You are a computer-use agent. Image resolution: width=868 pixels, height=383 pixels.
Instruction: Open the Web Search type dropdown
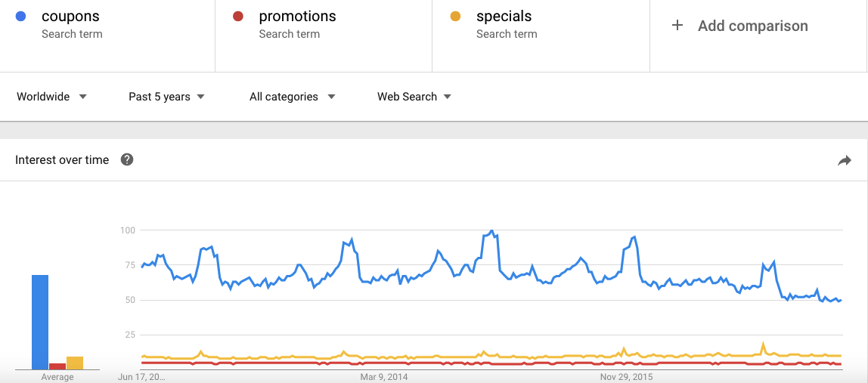tap(414, 97)
